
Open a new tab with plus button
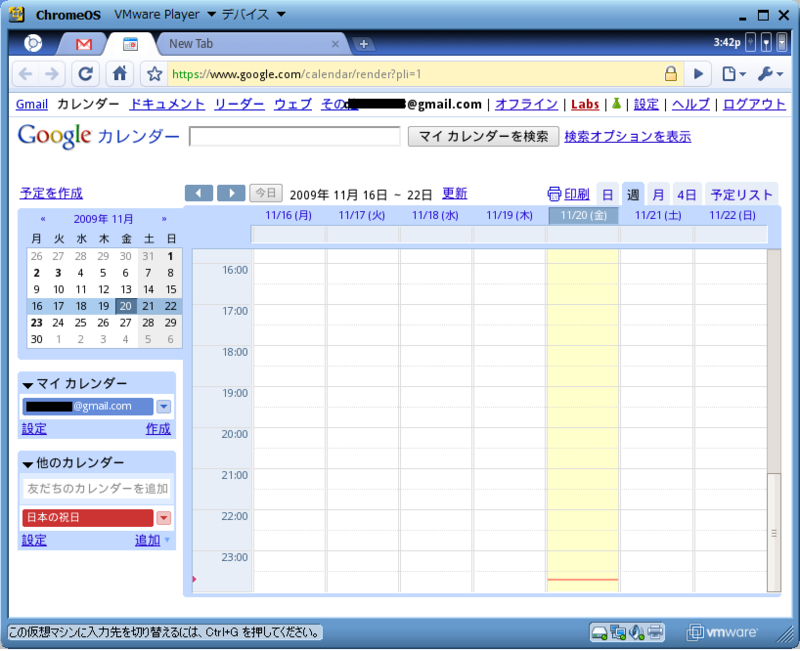coord(364,44)
